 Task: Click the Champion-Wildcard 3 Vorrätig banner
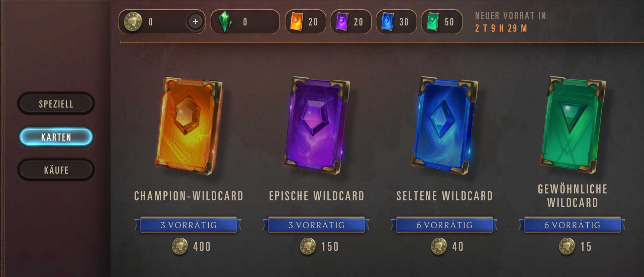[188, 225]
